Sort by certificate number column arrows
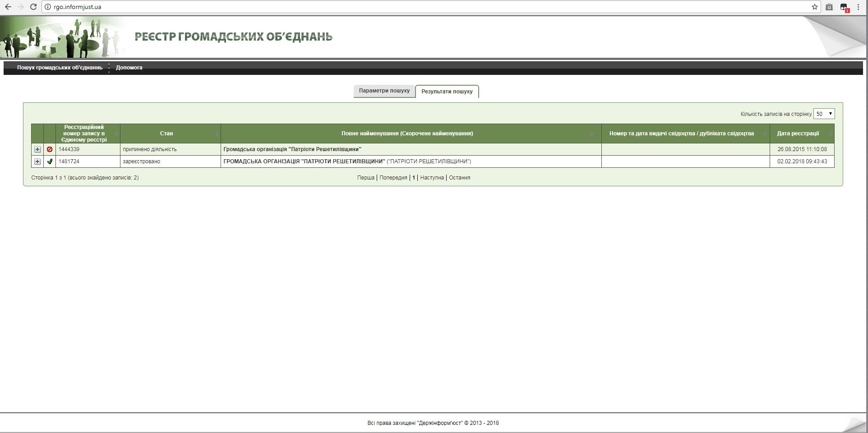This screenshot has width=868, height=433. point(764,134)
